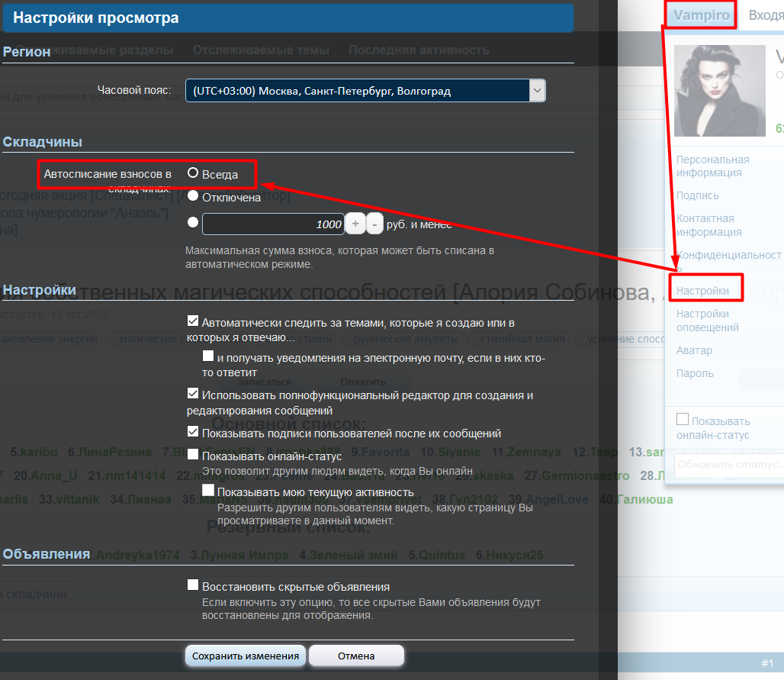784x680 pixels.
Task: Check "Восстановить скрытые объявления" option
Action: click(x=193, y=585)
